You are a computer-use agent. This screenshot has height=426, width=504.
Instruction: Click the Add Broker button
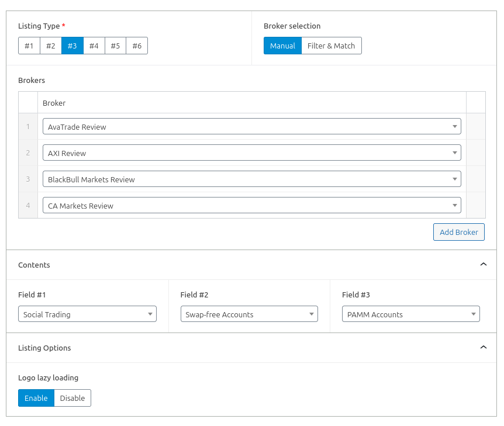(458, 232)
